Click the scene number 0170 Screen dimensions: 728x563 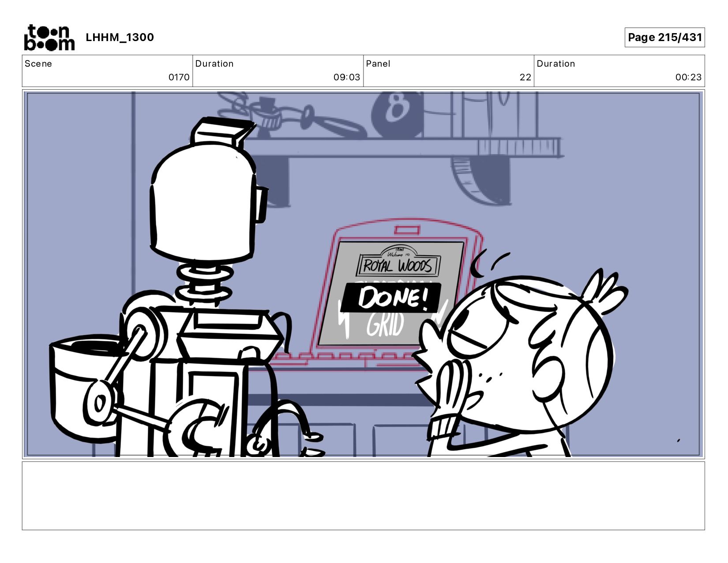(x=179, y=77)
